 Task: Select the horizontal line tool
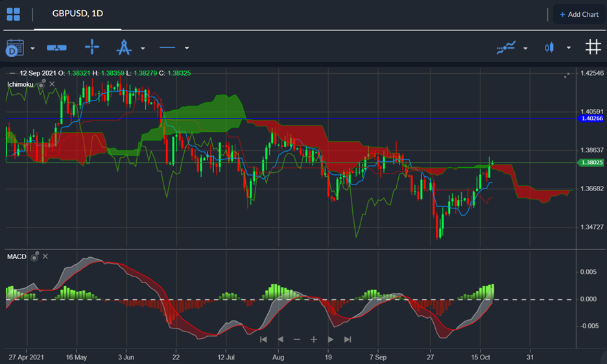167,47
